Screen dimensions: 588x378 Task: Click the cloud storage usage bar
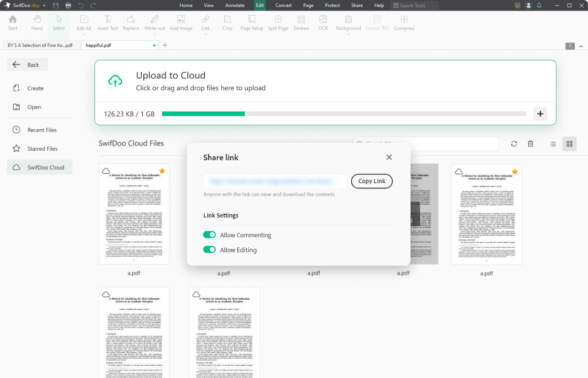[x=344, y=113]
